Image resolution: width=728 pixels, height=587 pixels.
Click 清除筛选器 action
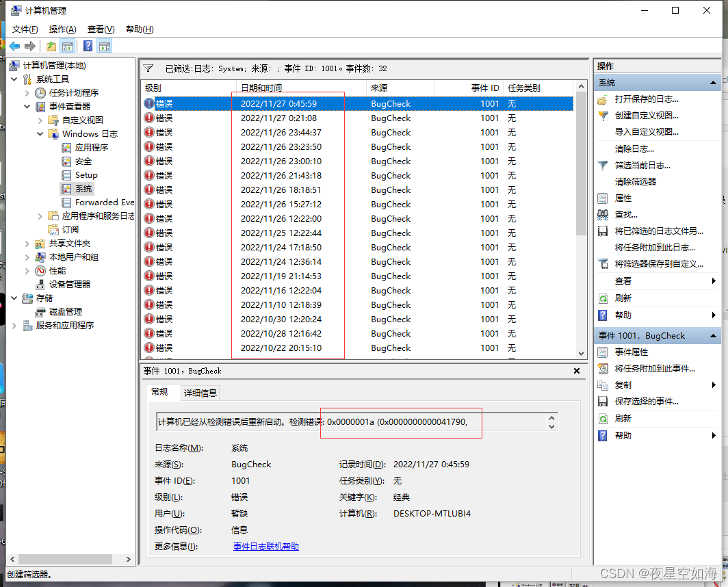[636, 181]
